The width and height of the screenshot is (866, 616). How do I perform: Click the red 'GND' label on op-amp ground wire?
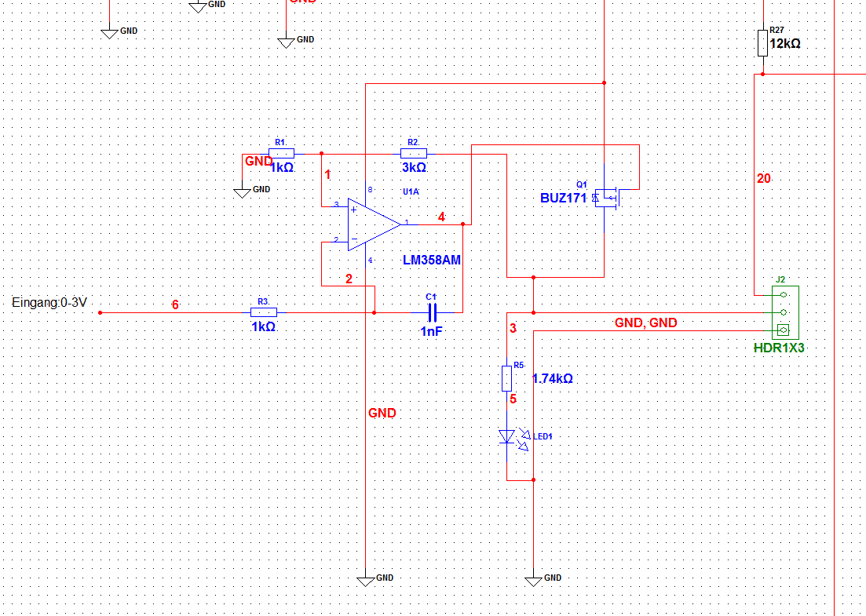pyautogui.click(x=382, y=413)
